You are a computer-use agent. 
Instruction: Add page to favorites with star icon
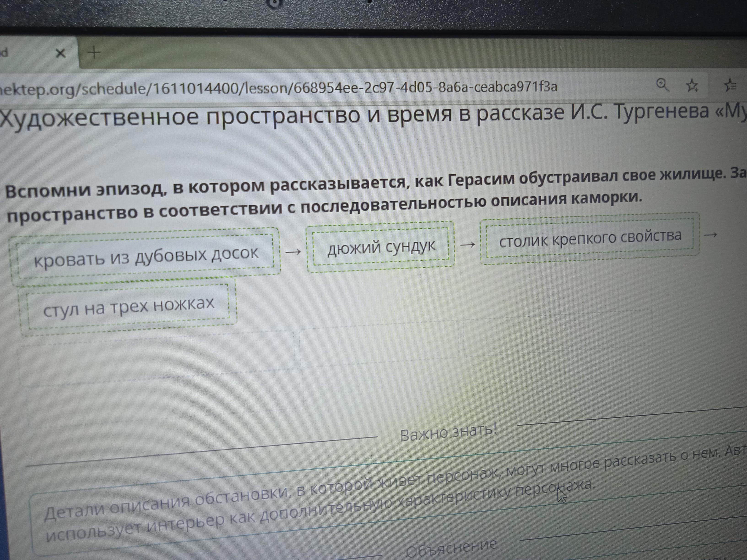[692, 85]
